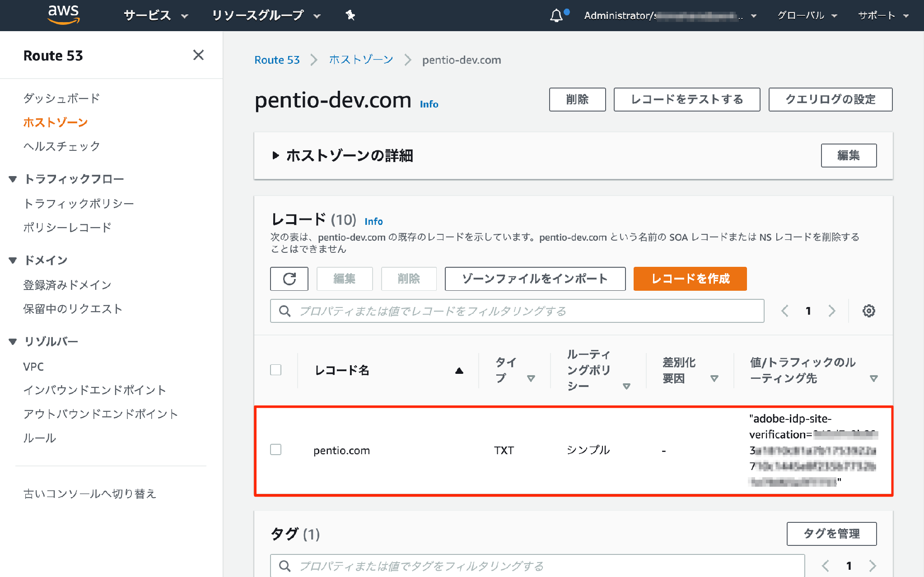Sort by 差別化要因 column
The width and height of the screenshot is (924, 577).
click(x=714, y=378)
